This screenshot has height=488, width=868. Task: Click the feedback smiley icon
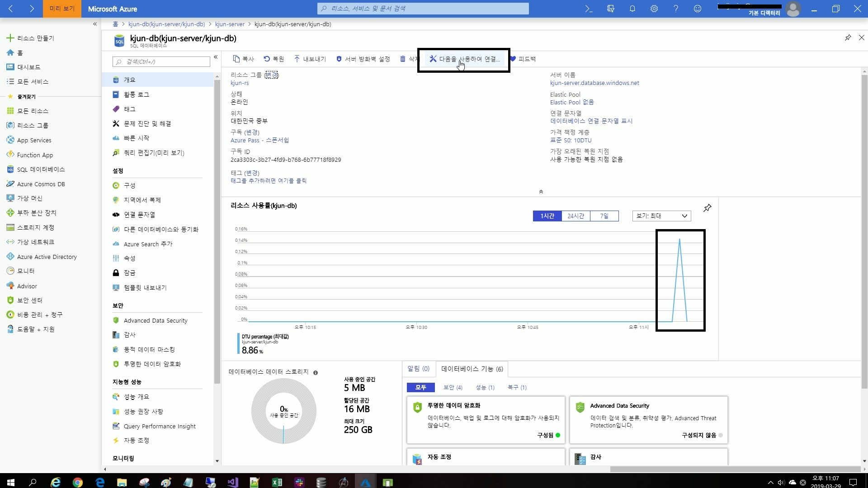697,9
